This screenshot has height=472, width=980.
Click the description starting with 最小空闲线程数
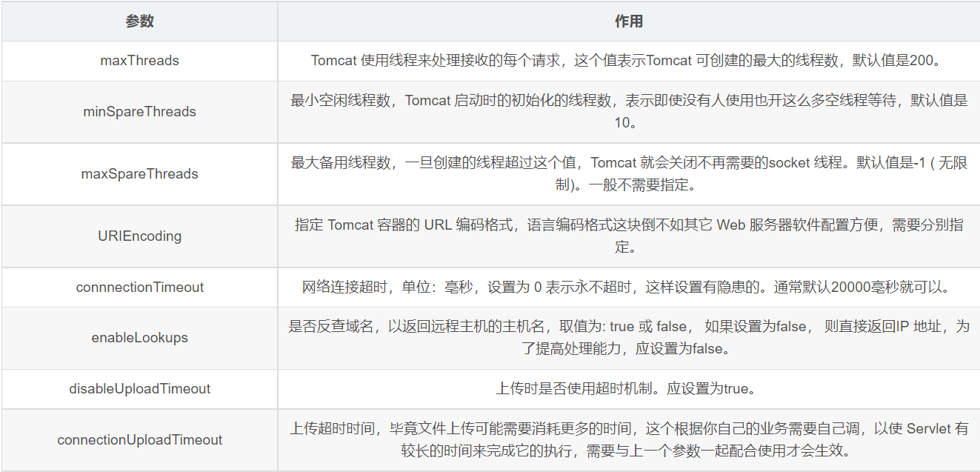(x=629, y=112)
